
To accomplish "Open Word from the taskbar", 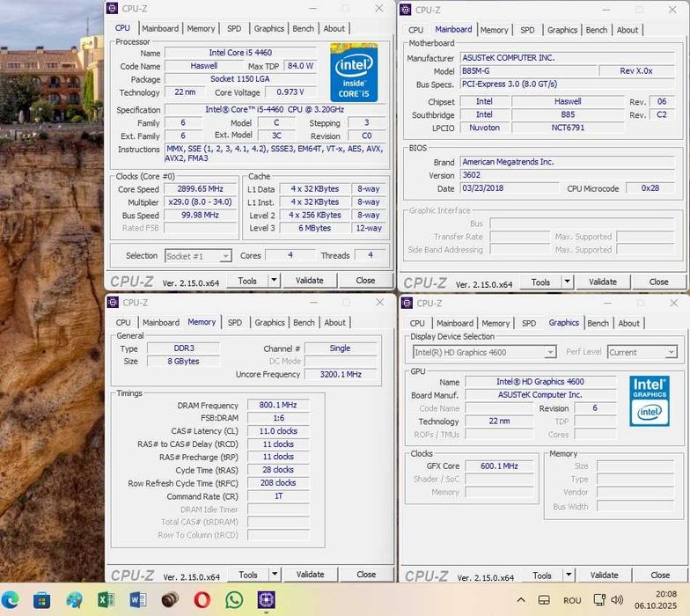I will 138,600.
